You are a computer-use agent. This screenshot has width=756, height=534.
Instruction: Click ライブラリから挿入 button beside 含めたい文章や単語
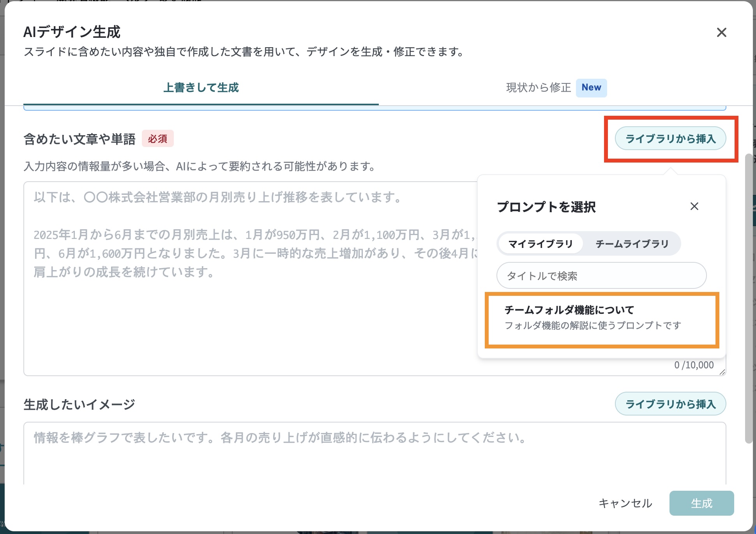point(670,139)
